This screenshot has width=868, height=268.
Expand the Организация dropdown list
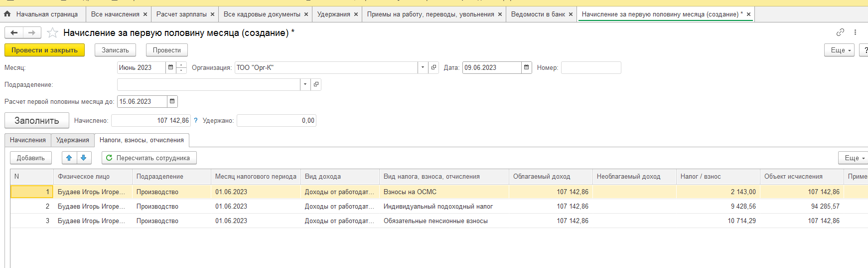(423, 67)
